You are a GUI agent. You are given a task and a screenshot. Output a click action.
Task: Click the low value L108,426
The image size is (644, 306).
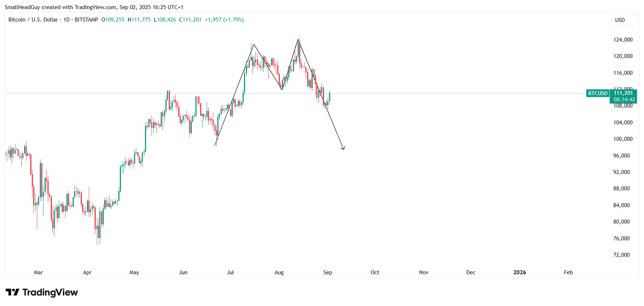(x=165, y=20)
